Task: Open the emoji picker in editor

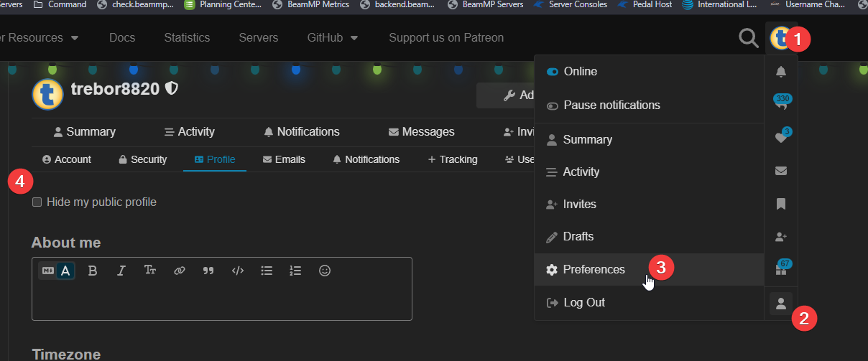Action: [x=325, y=271]
